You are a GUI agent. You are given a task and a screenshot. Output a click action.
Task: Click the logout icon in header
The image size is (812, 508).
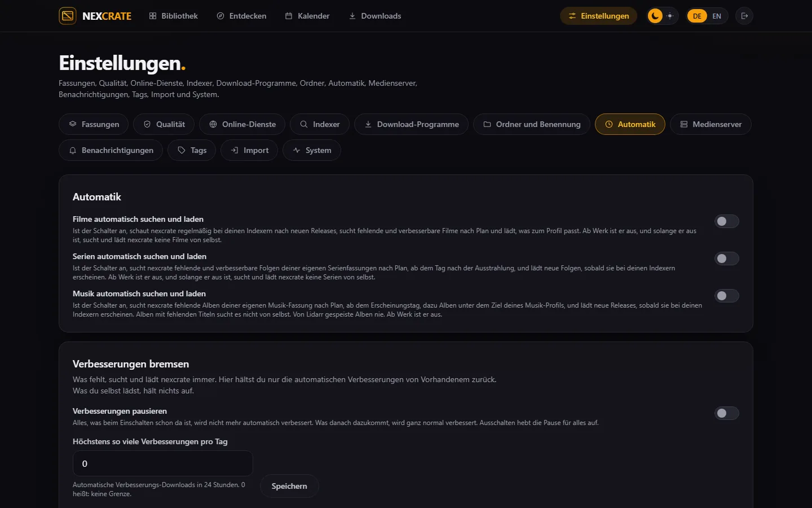[x=744, y=16]
